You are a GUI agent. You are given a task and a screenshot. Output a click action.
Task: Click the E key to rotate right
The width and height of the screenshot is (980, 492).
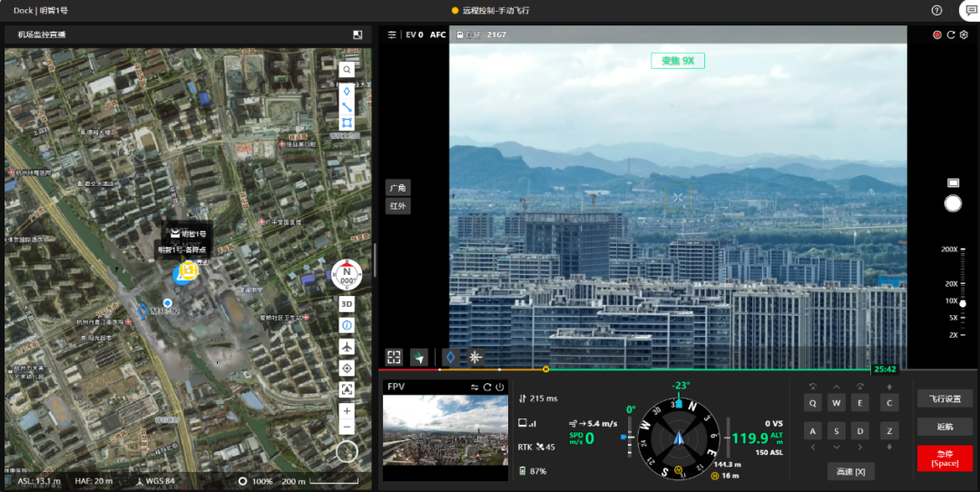pyautogui.click(x=860, y=403)
